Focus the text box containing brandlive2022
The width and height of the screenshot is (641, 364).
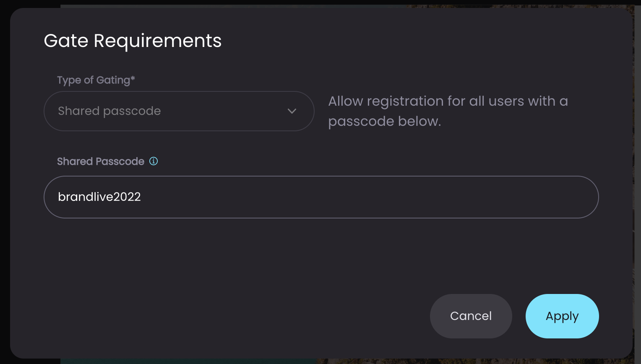321,197
